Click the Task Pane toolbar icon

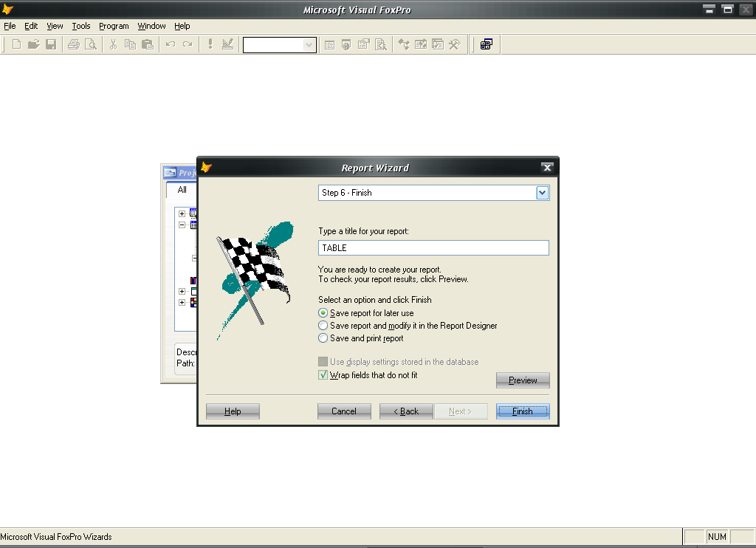tap(438, 45)
